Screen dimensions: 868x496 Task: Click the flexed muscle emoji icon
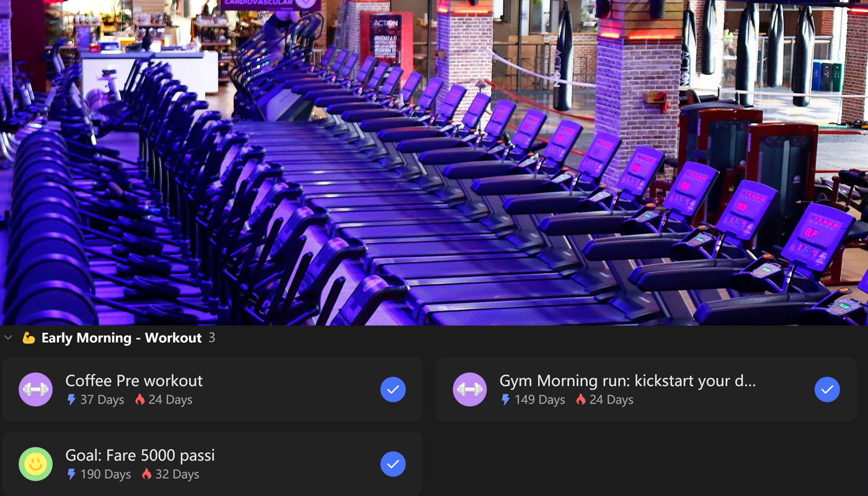coord(29,338)
